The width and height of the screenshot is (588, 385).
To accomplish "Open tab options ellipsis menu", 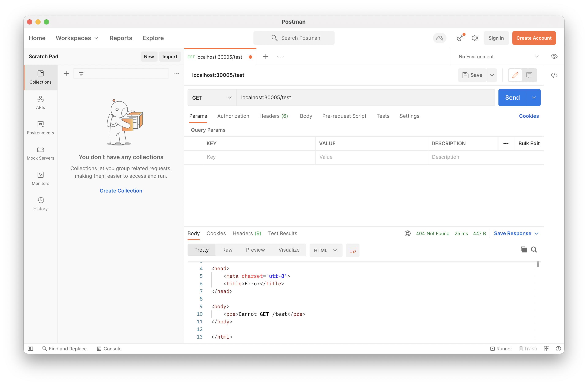I will 280,57.
